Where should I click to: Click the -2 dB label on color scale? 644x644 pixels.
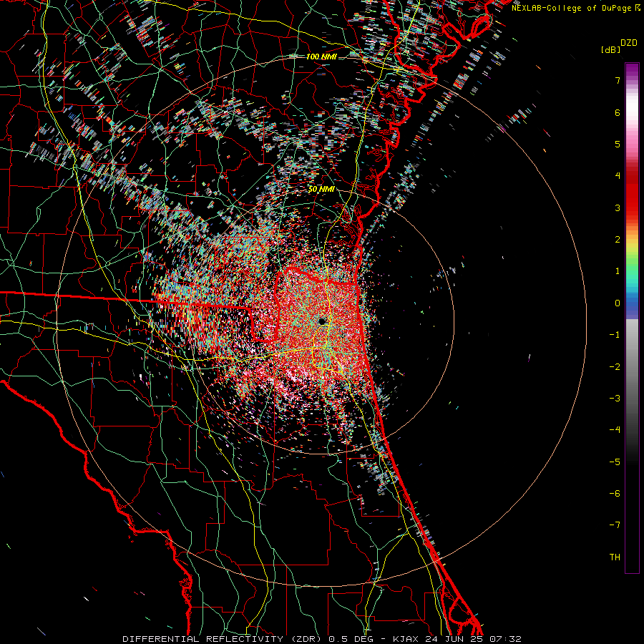[615, 366]
